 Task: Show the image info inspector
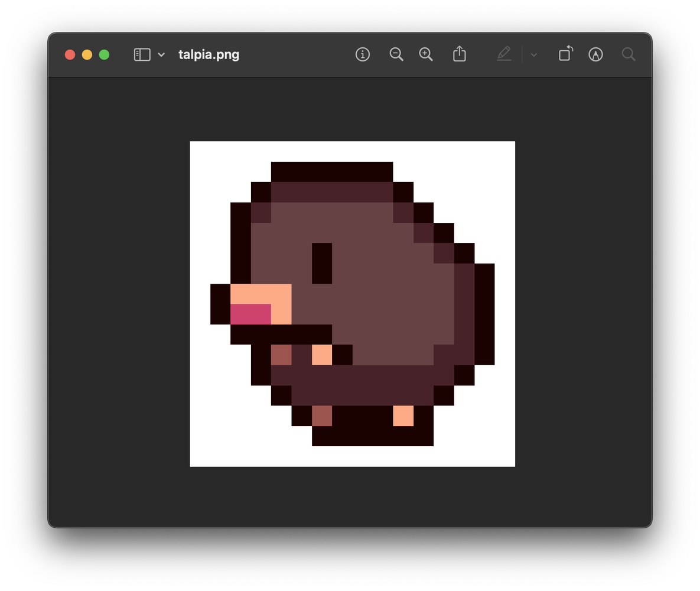pyautogui.click(x=363, y=54)
